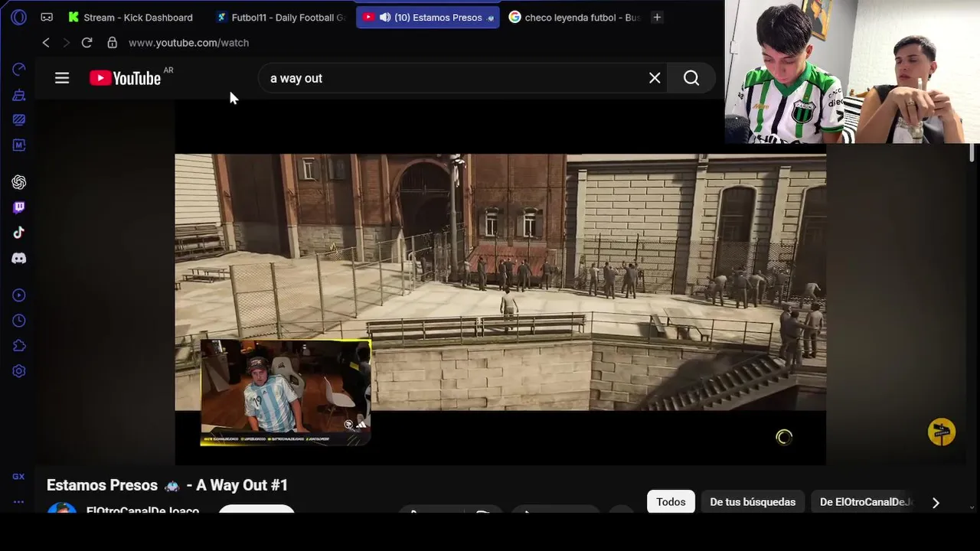
Task: Open the sidebar Player icon
Action: coord(19,295)
